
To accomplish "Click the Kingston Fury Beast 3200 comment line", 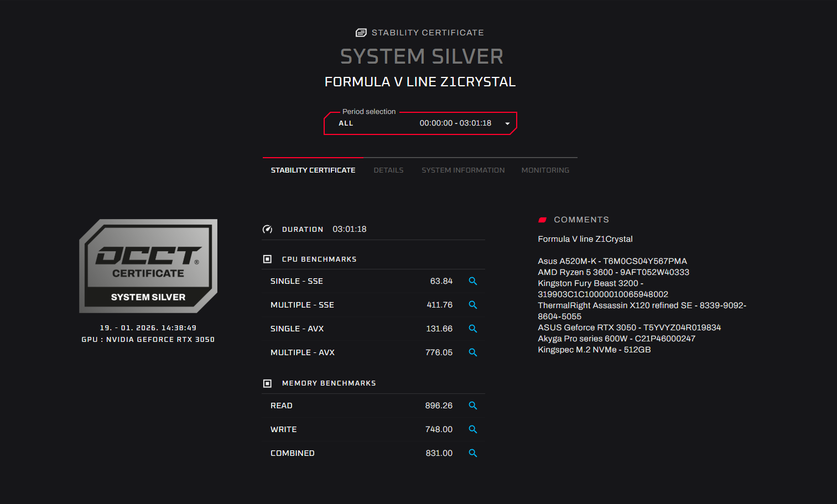I will tap(603, 289).
